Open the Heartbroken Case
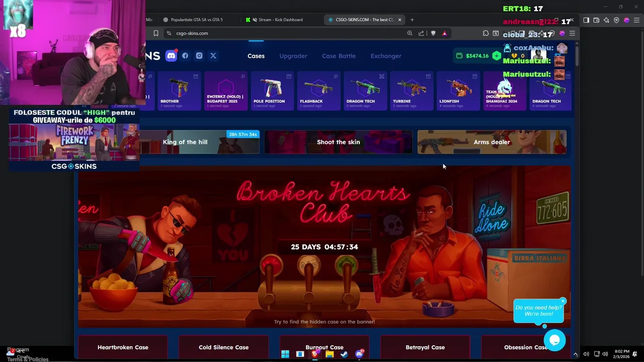 (123, 347)
